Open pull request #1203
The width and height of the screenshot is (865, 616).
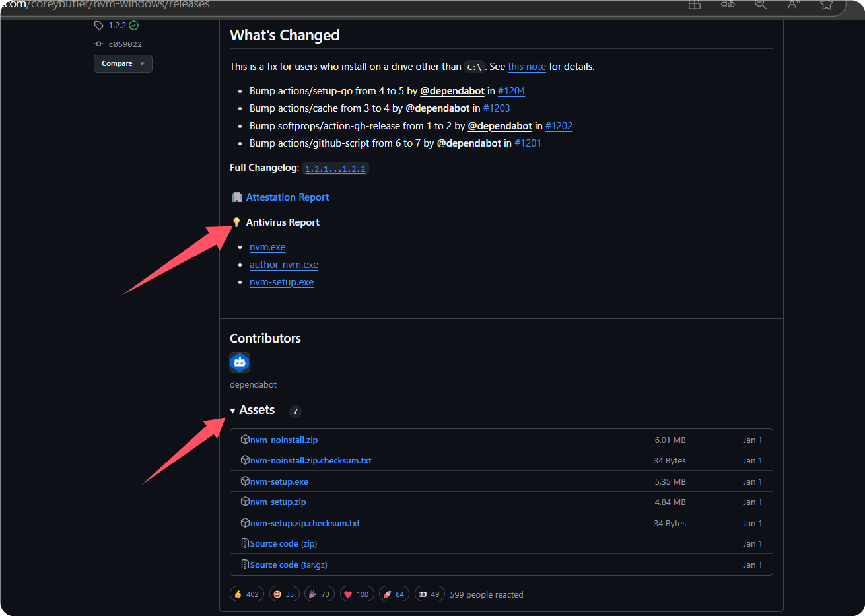coord(497,108)
